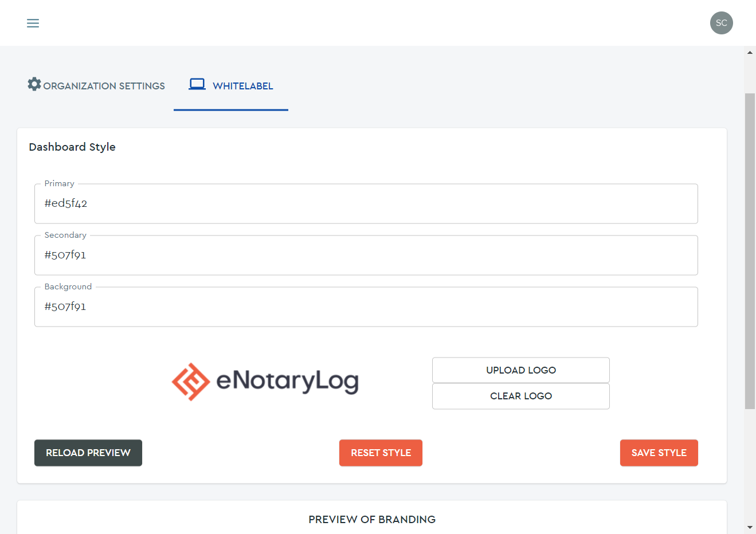The width and height of the screenshot is (756, 534).
Task: Click the Organization Settings gear icon
Action: click(x=34, y=84)
